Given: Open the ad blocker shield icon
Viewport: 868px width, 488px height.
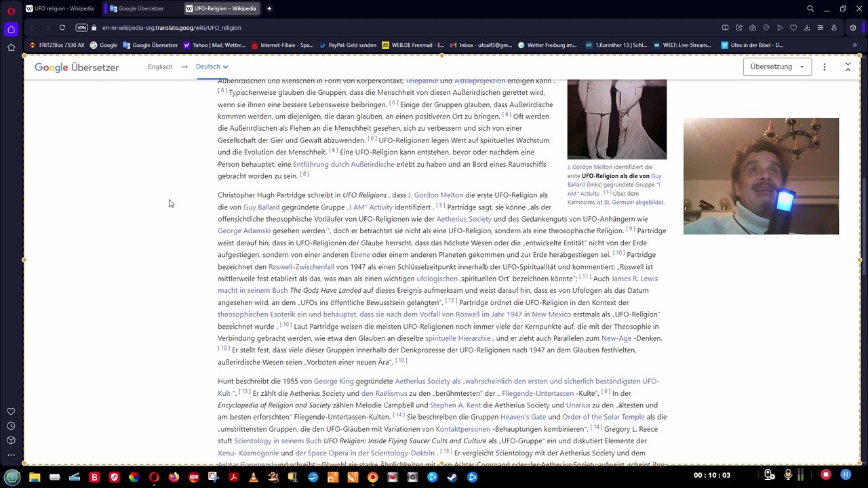Looking at the screenshot, I should 766,28.
